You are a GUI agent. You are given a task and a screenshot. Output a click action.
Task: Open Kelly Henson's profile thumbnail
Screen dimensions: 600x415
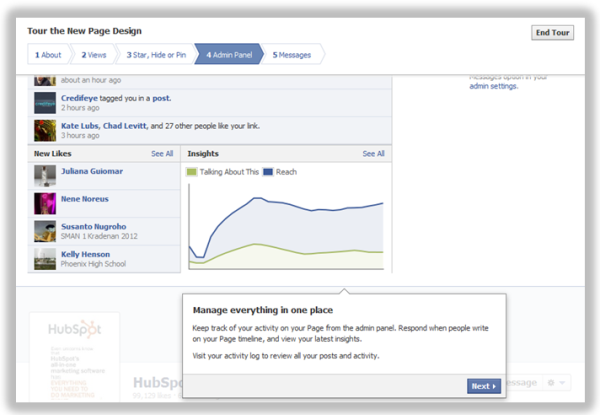click(44, 260)
